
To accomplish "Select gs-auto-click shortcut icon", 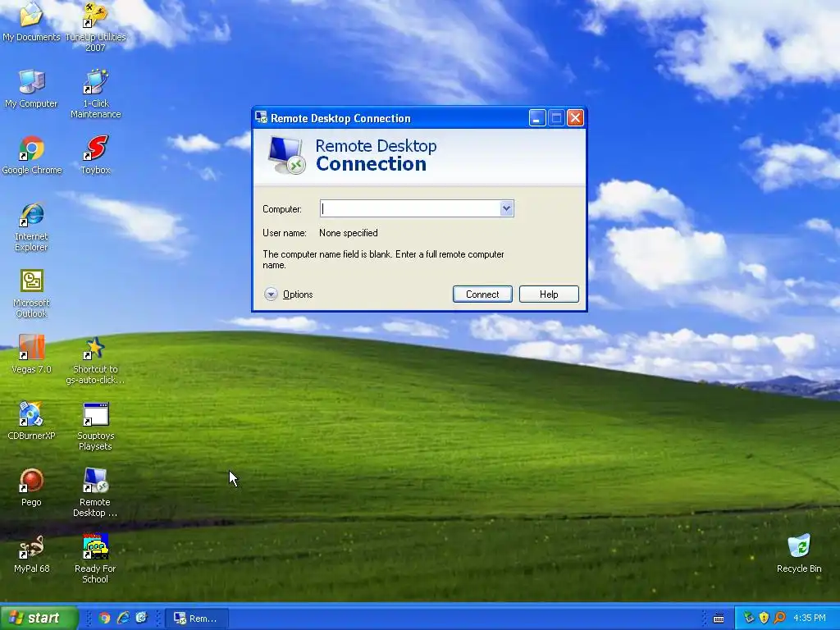I will (95, 360).
